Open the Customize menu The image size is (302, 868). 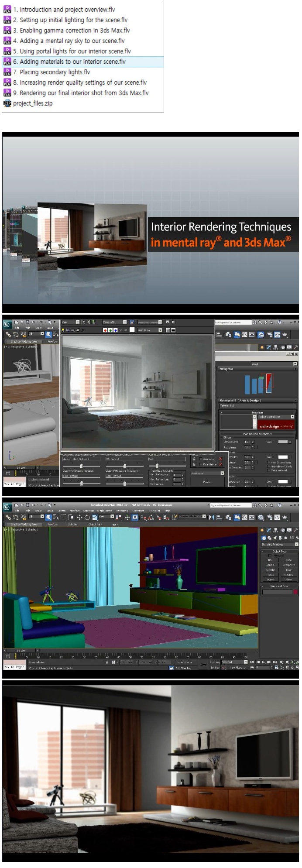138,510
